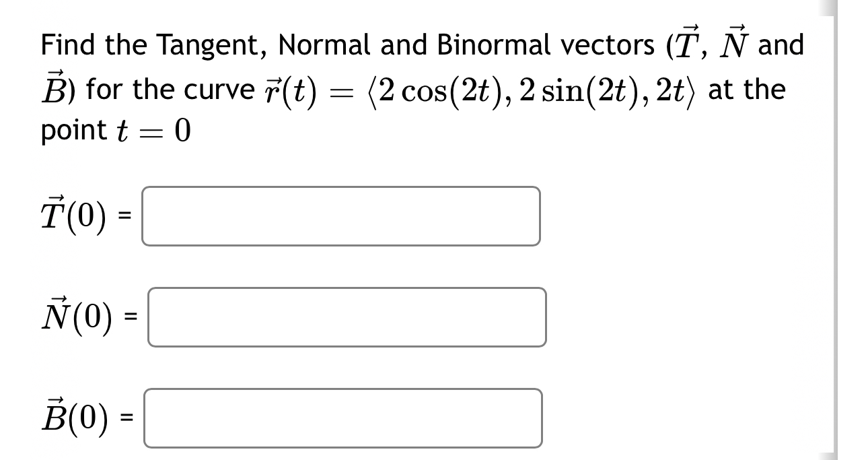868x460 pixels.
Task: Place cursor in the topmost empty answer box
Action: coord(340,217)
